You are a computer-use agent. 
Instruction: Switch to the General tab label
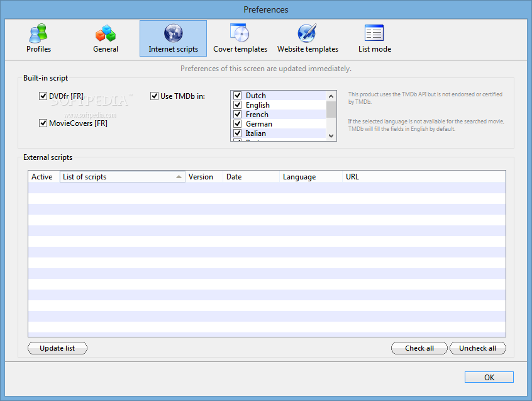pos(106,49)
